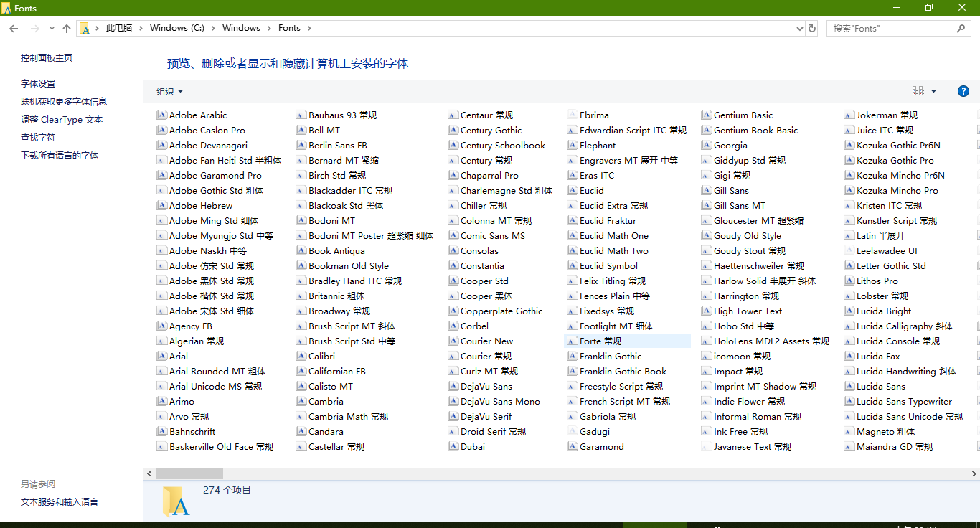The width and height of the screenshot is (980, 528).
Task: Click the scrollbar left arrow
Action: pos(149,474)
